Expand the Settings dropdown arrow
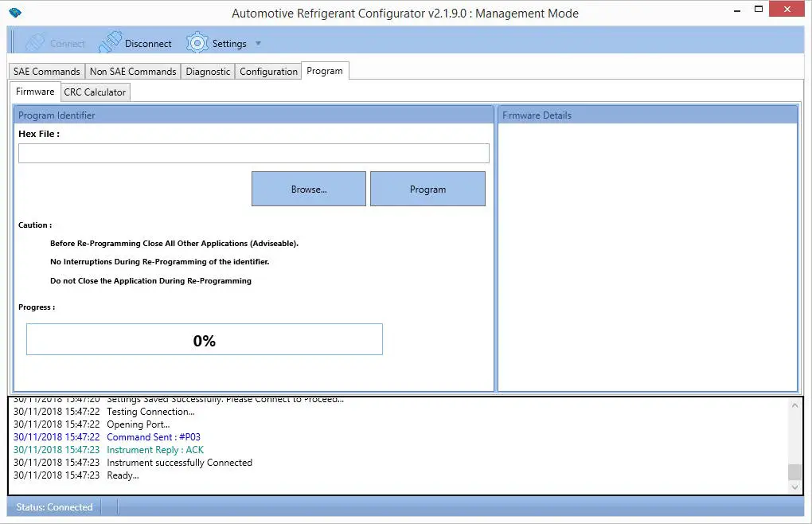Image resolution: width=812 pixels, height=524 pixels. [258, 44]
